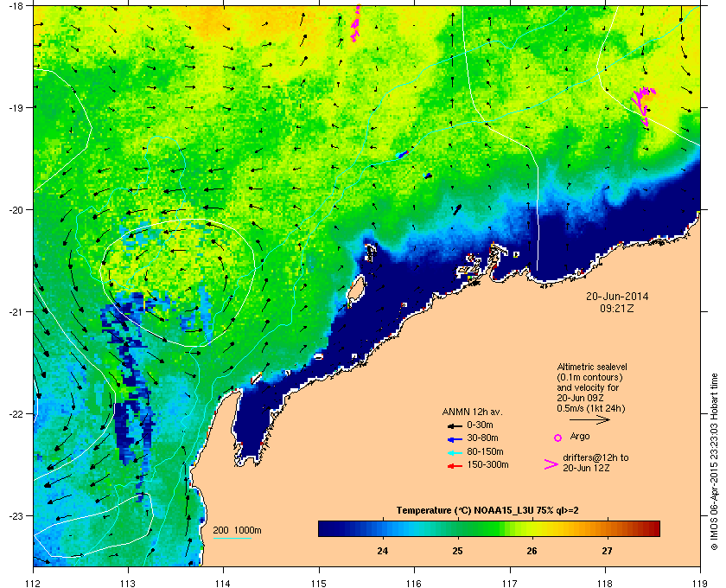Image resolution: width=726 pixels, height=588 pixels.
Task: Click the 'Altimetric sealevel' legend text
Action: pyautogui.click(x=592, y=367)
